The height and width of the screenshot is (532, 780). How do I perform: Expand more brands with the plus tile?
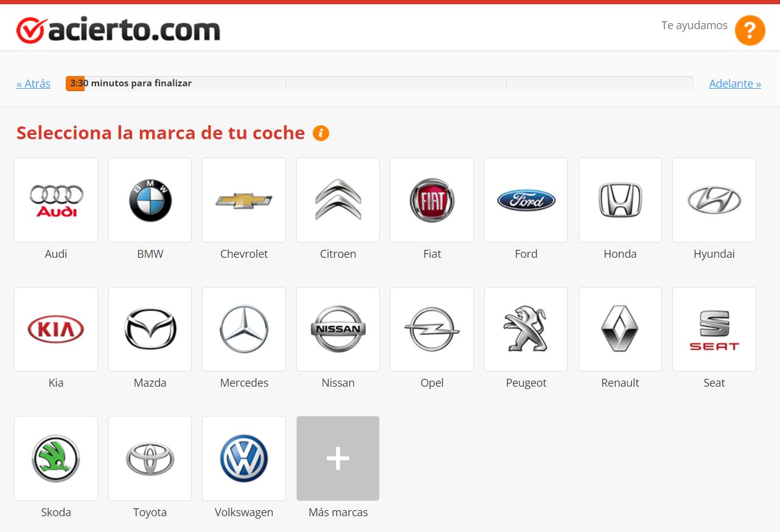point(338,458)
